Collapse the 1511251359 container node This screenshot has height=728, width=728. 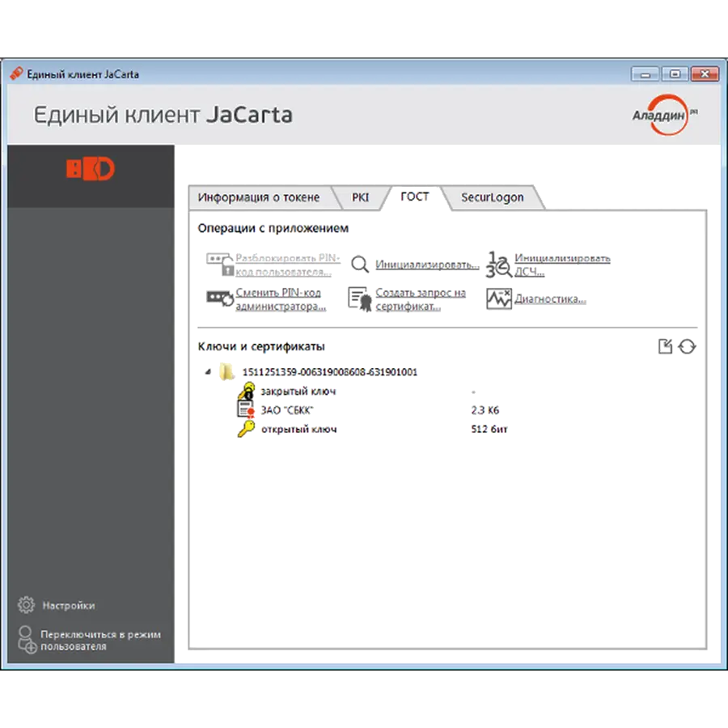click(x=209, y=371)
